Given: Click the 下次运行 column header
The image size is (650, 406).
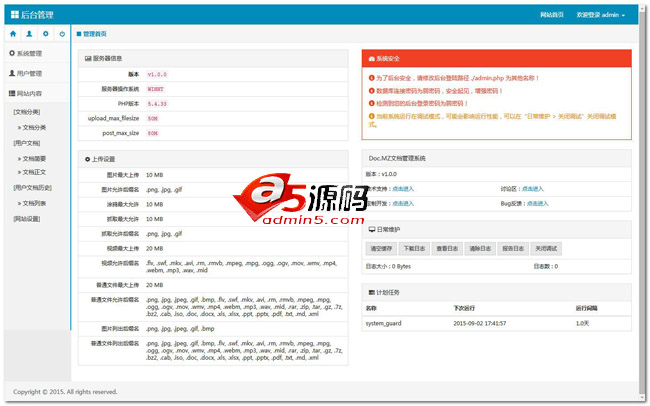Looking at the screenshot, I should click(464, 309).
